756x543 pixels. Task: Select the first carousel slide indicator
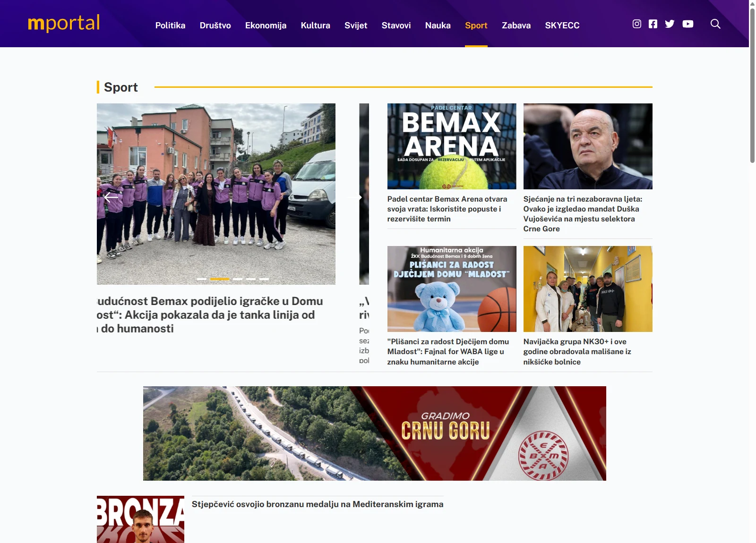(202, 279)
